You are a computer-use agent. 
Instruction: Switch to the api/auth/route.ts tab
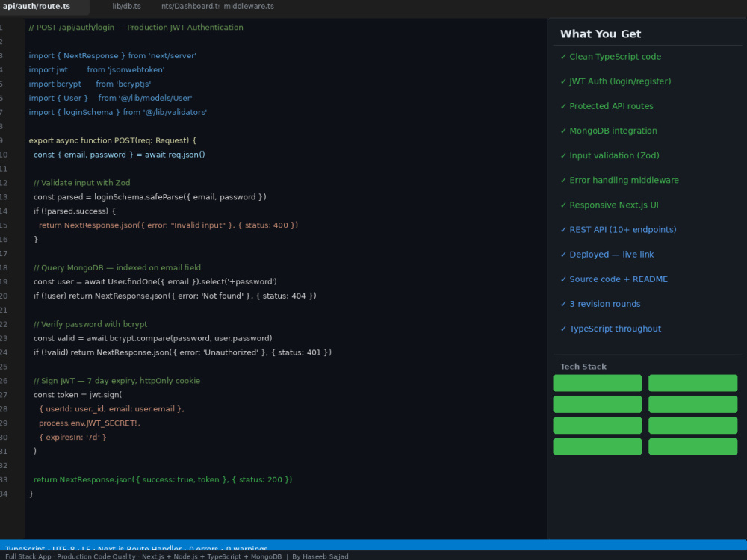coord(37,6)
